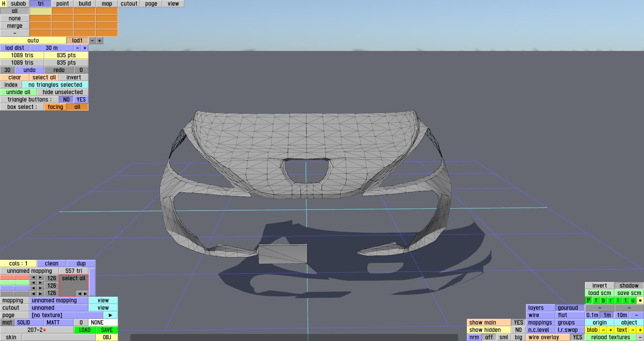644x341 pixels.
Task: Click the blue colour slider bar
Action: click(x=15, y=288)
